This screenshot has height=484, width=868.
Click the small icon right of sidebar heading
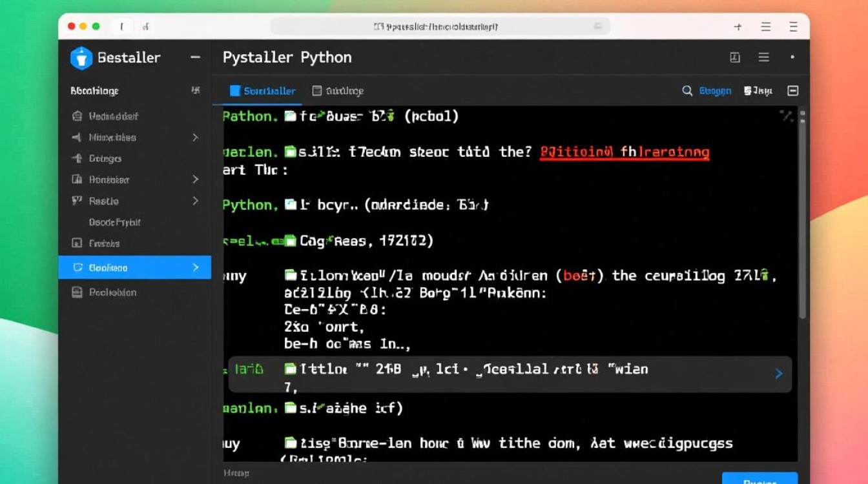pyautogui.click(x=196, y=91)
